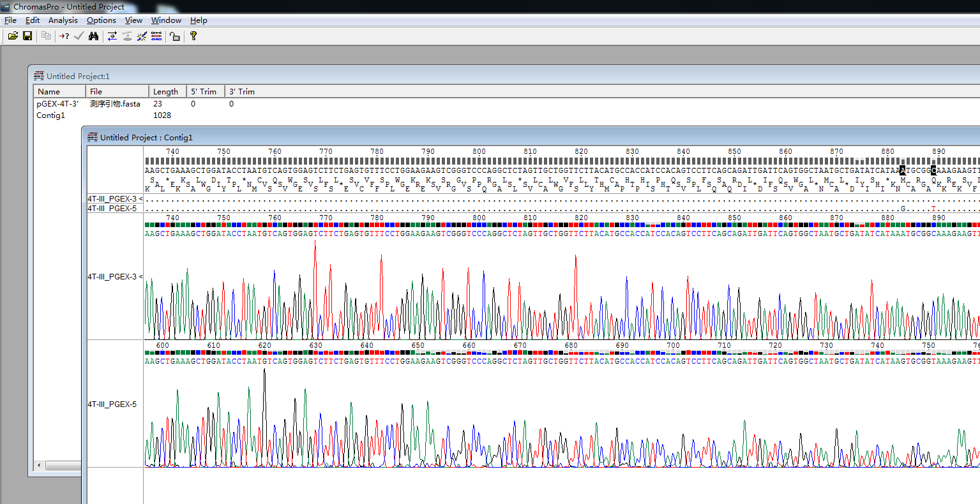Click the blue starburst toolbar icon
980x504 pixels.
[142, 36]
